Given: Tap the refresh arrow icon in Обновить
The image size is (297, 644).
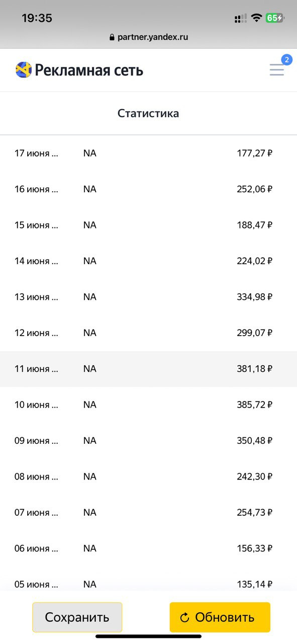Looking at the screenshot, I should (x=184, y=617).
